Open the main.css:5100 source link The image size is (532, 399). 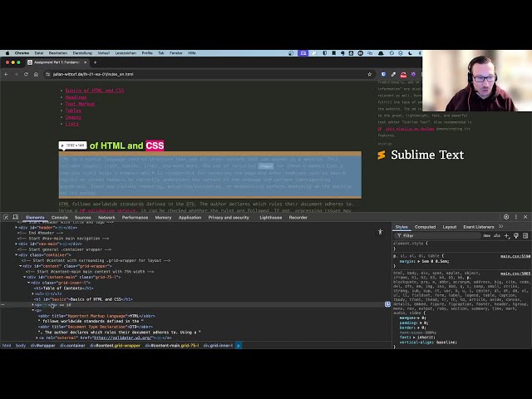click(x=515, y=256)
